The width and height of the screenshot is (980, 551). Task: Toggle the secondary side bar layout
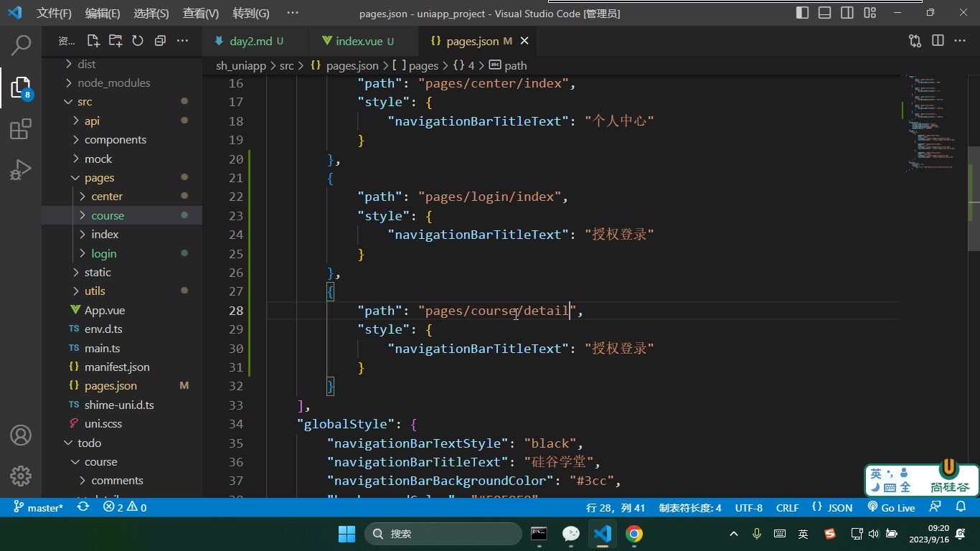[847, 13]
